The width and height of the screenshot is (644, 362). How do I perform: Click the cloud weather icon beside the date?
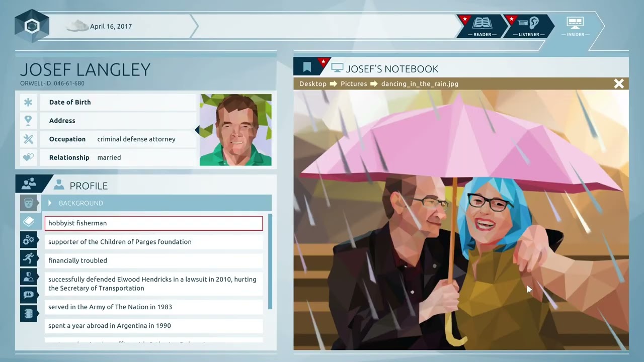coord(77,26)
